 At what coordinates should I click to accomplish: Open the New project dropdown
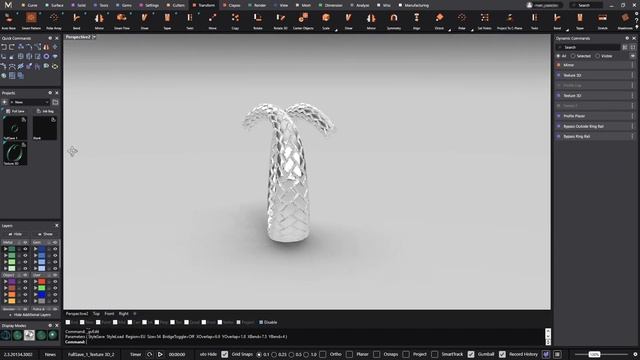tap(29, 102)
